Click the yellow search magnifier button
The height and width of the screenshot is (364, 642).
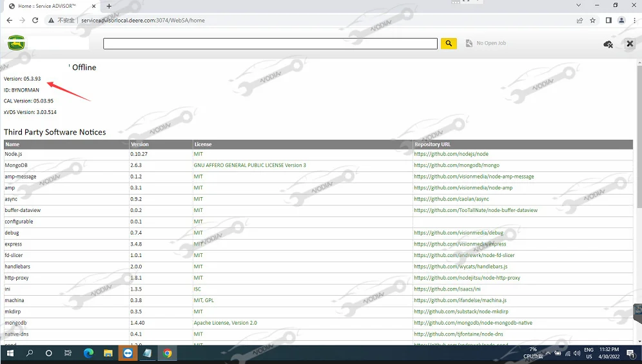pyautogui.click(x=449, y=43)
